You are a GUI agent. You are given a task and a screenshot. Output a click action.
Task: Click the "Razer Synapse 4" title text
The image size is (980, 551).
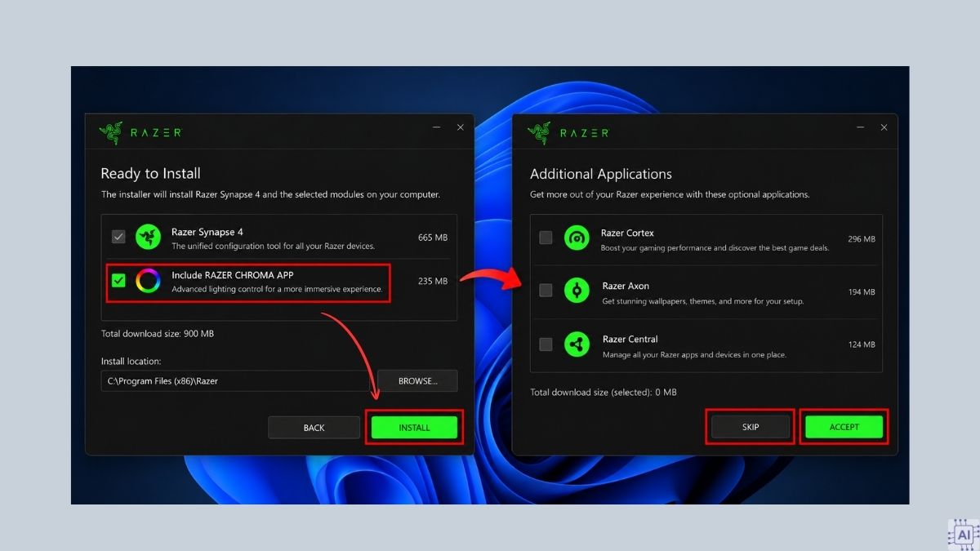tap(207, 232)
